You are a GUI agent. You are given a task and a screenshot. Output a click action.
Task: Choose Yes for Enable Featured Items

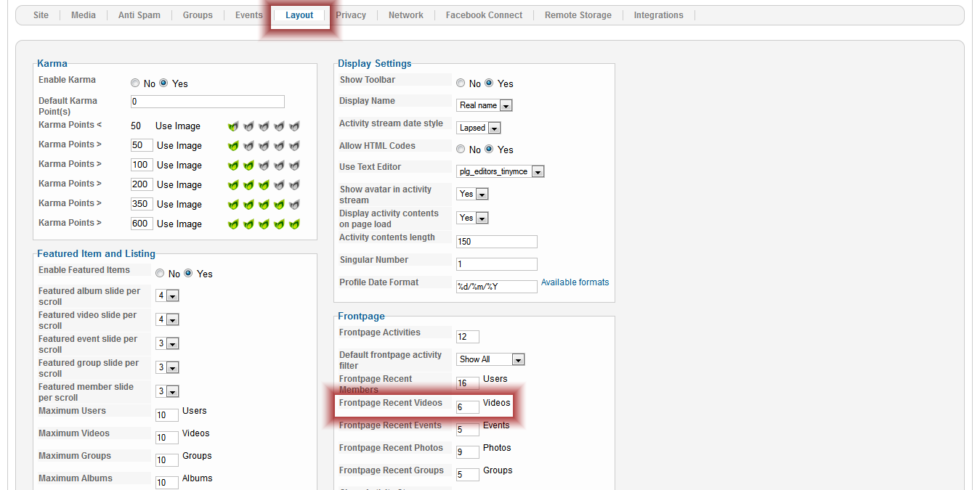pos(189,274)
